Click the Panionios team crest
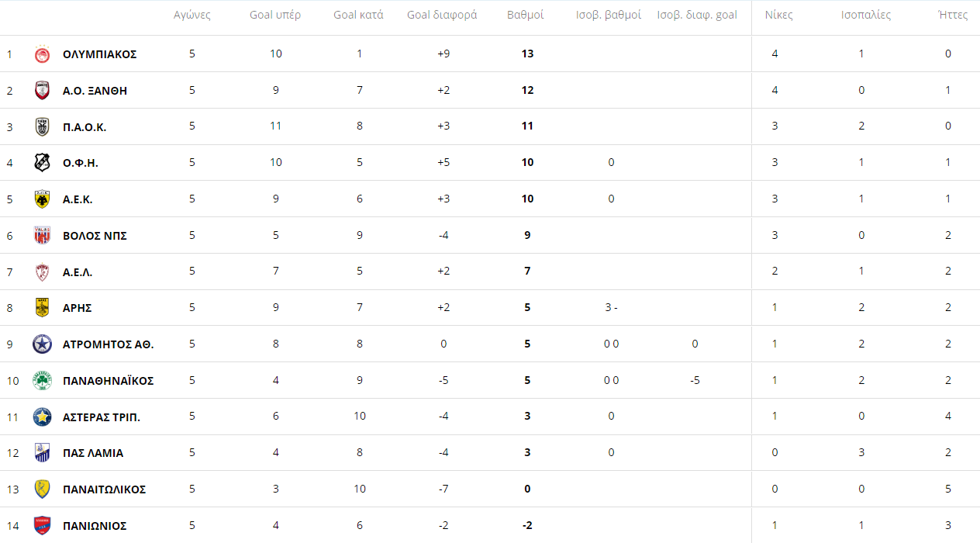 (43, 526)
